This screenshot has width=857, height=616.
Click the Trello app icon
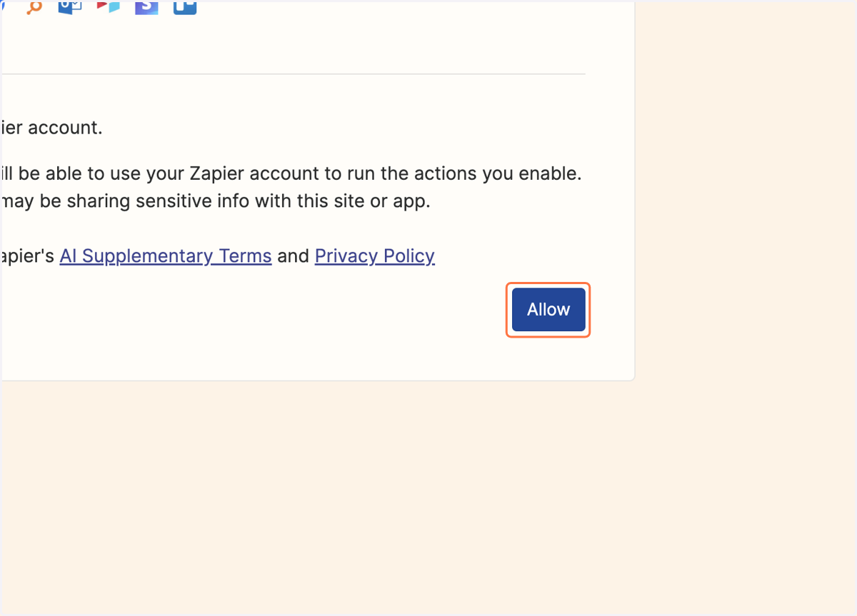(185, 8)
